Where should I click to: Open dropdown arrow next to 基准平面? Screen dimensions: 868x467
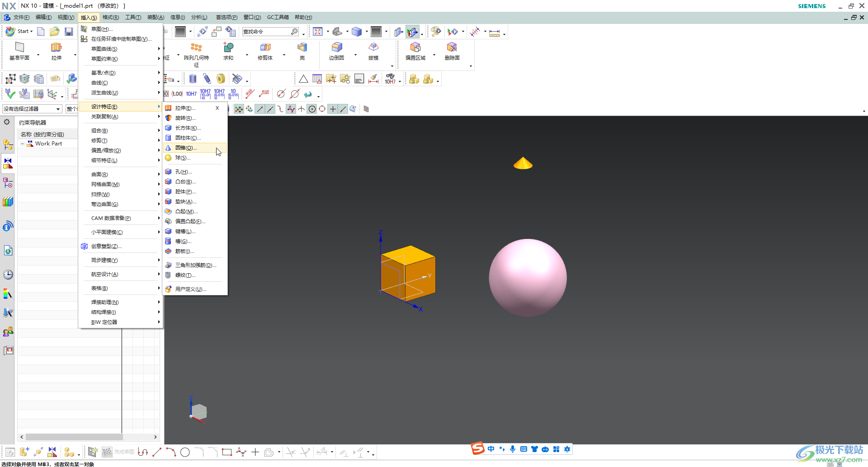(x=38, y=56)
